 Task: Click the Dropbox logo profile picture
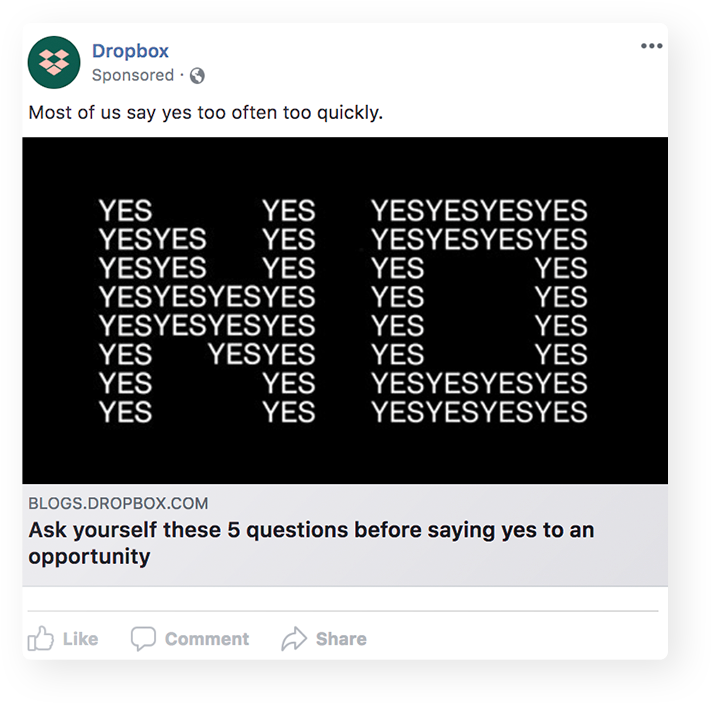click(54, 62)
